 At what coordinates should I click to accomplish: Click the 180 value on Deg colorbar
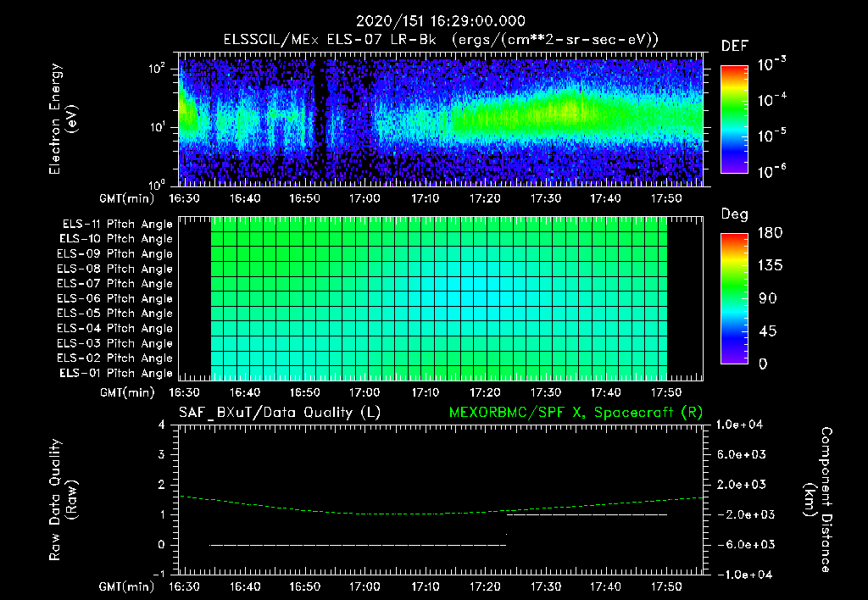[x=770, y=233]
